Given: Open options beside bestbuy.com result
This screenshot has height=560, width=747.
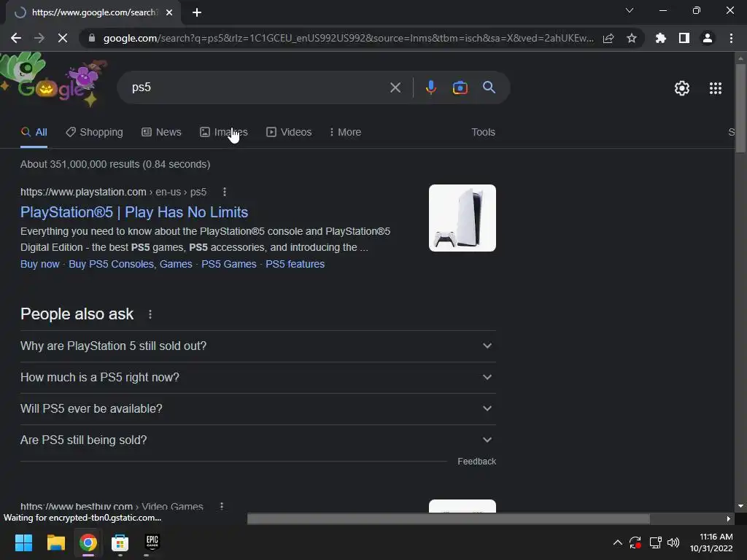Looking at the screenshot, I should pos(222,507).
